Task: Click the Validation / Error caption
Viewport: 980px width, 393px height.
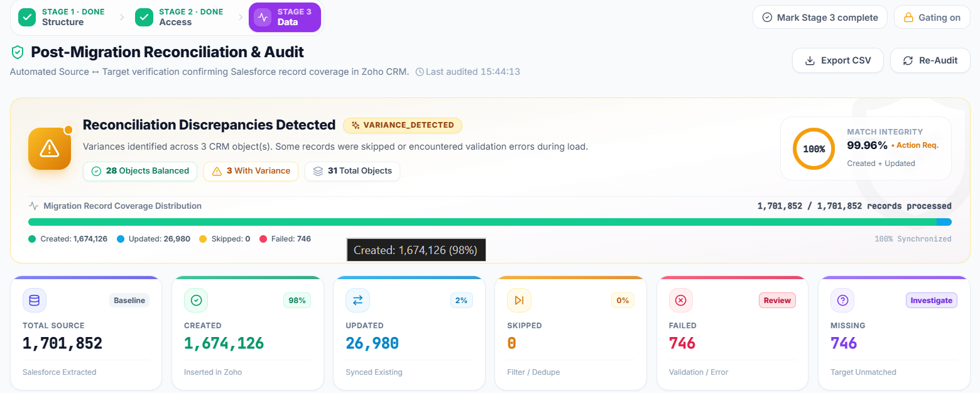Action: click(699, 372)
